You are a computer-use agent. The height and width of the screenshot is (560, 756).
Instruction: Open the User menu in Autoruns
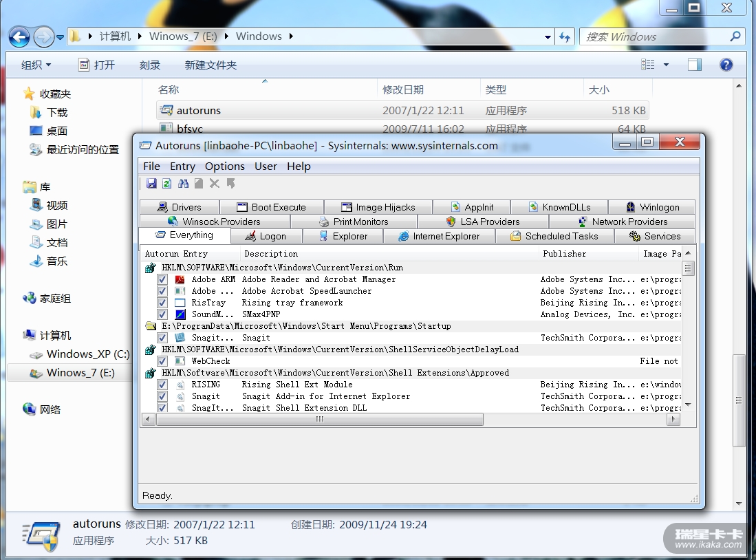coord(266,166)
